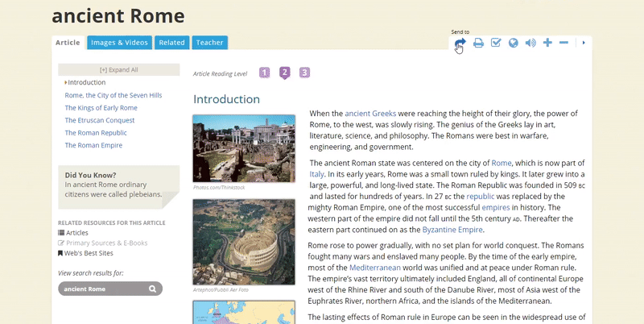Image resolution: width=644 pixels, height=324 pixels.
Task: Click the ancient Rome search field
Action: pos(110,289)
